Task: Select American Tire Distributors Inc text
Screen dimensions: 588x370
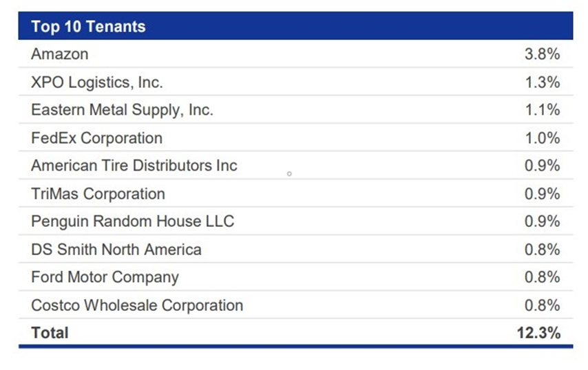Action: pyautogui.click(x=134, y=166)
